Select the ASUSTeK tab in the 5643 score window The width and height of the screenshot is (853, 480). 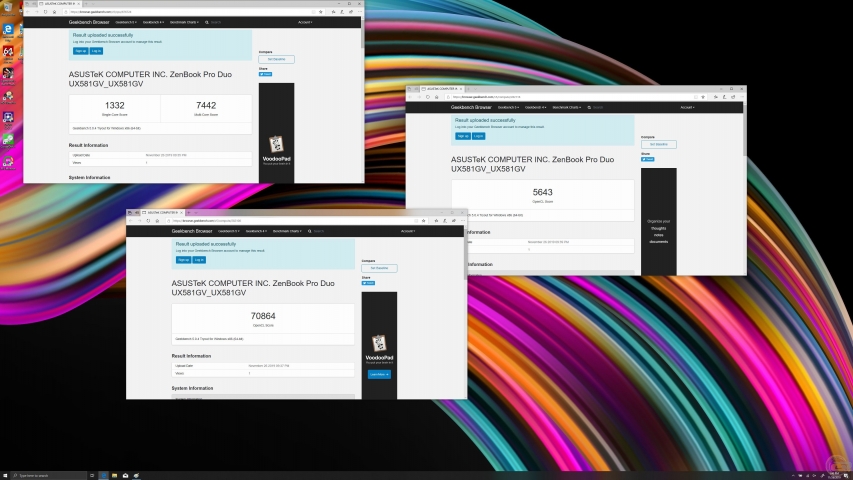click(442, 89)
